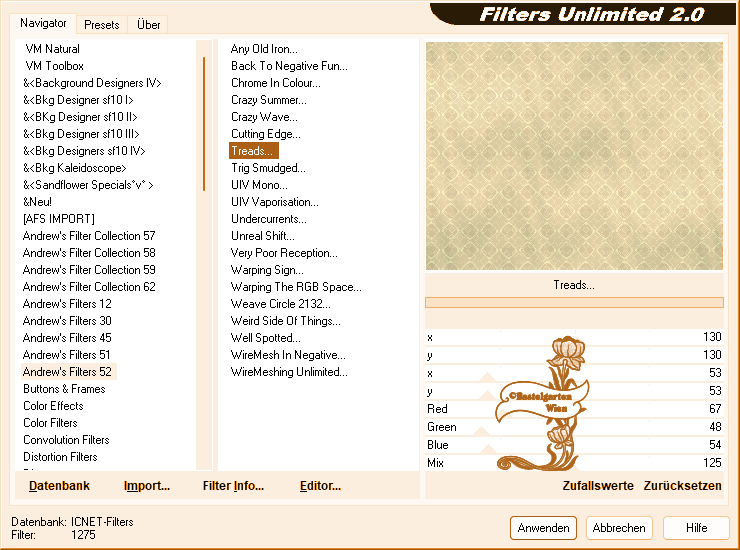The width and height of the screenshot is (740, 550).
Task: Select &<BKg Designer sf10 II> category
Action: point(80,117)
